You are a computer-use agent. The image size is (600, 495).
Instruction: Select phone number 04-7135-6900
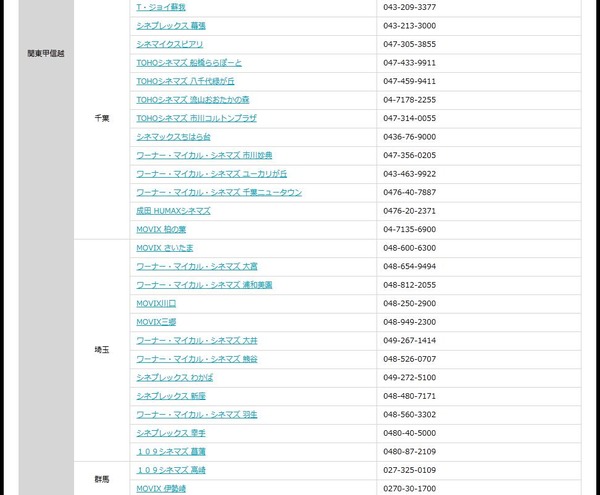(x=409, y=230)
